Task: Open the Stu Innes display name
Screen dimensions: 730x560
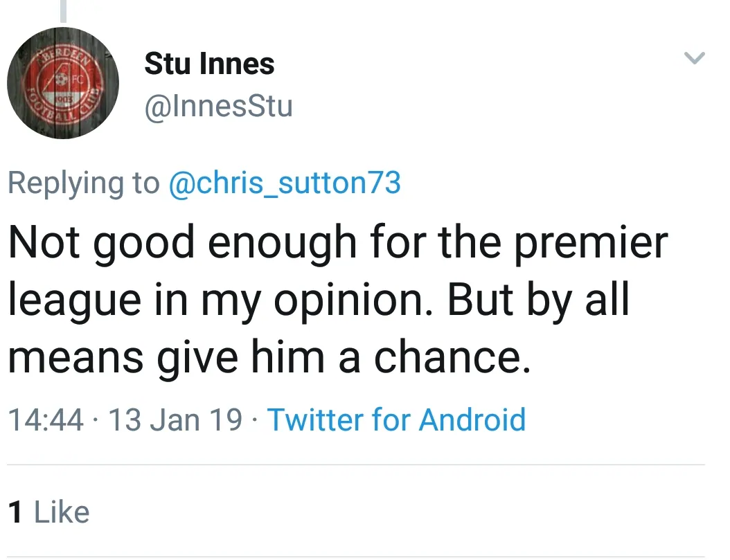Action: click(209, 64)
